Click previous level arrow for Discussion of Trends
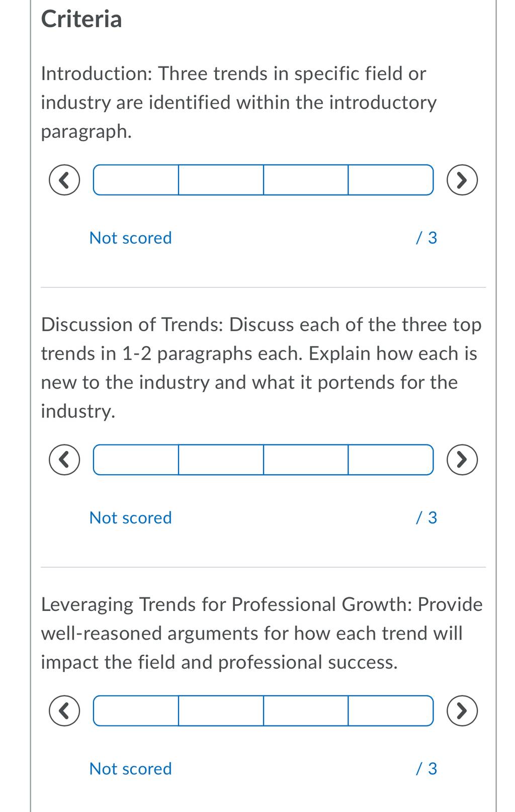515x812 pixels. [64, 460]
